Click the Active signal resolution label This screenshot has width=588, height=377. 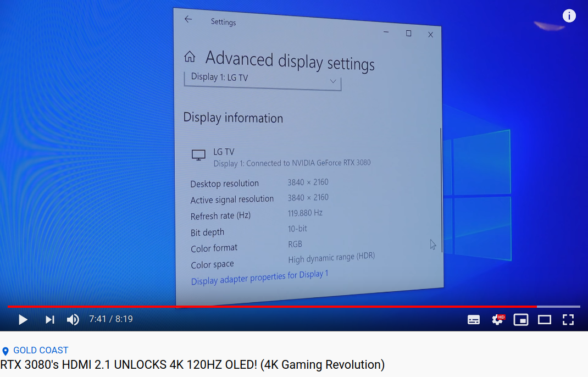232,199
